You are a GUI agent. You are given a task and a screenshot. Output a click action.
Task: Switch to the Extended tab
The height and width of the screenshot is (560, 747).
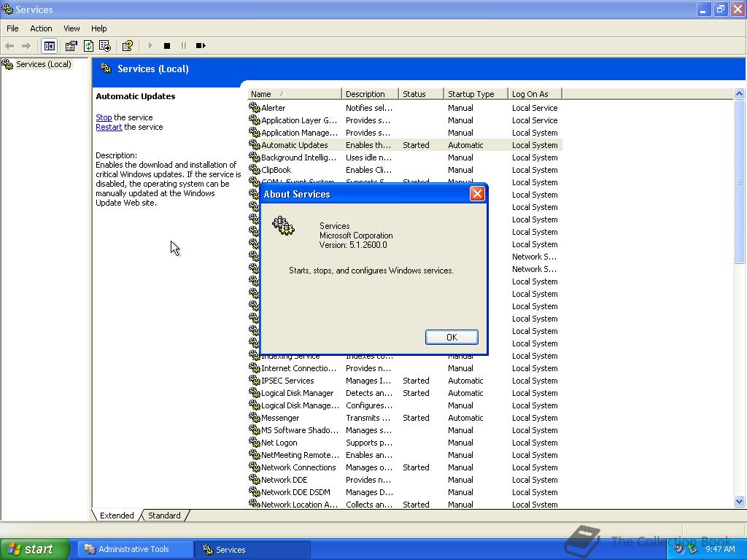pyautogui.click(x=117, y=516)
